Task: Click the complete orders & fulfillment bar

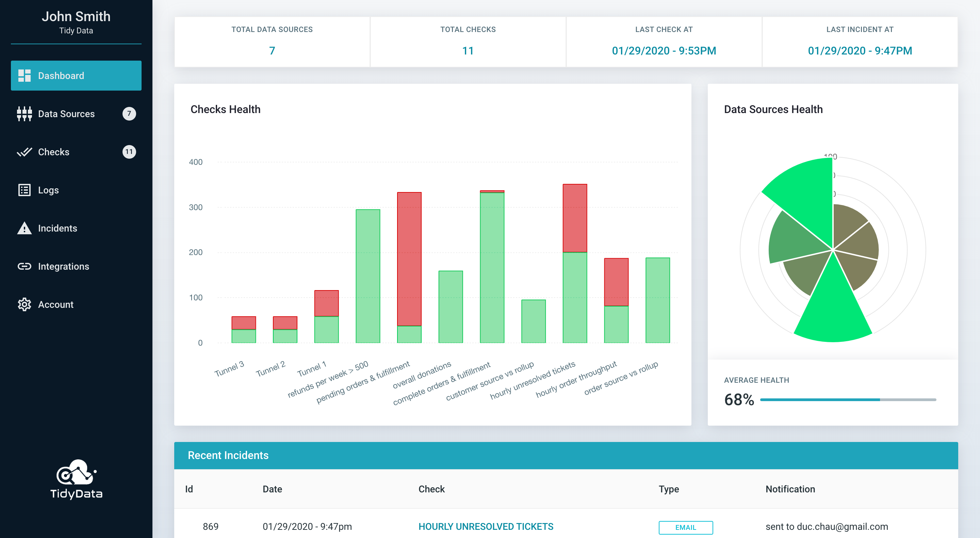Action: 492,267
